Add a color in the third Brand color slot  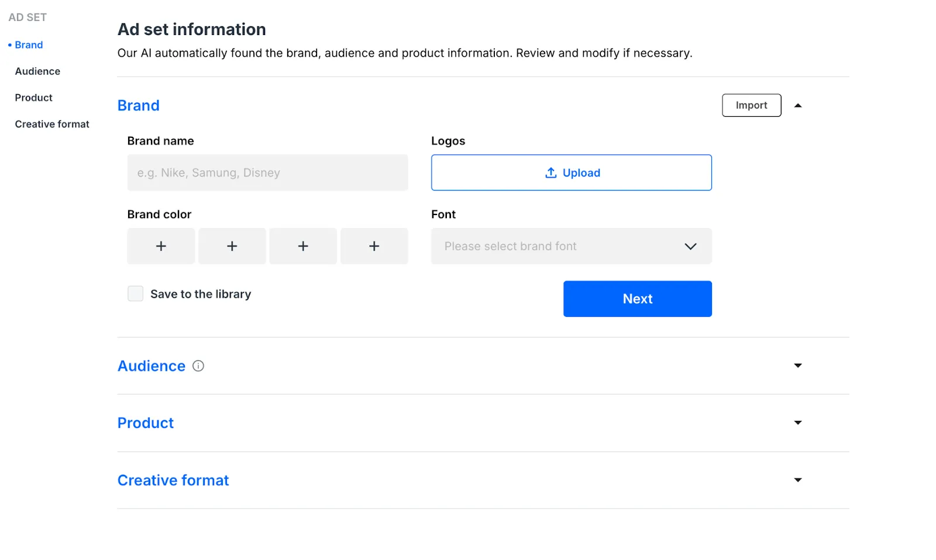coord(303,246)
